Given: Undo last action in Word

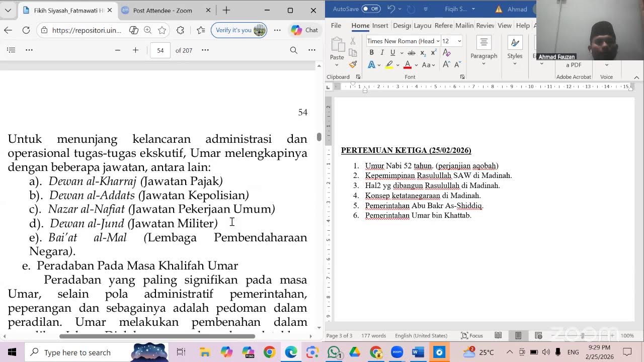Looking at the screenshot, I should [391, 9].
